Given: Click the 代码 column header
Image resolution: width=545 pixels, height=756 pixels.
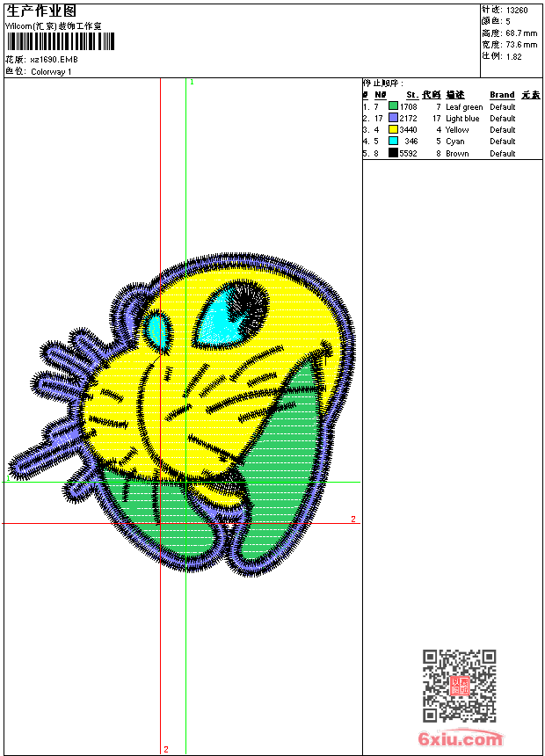Looking at the screenshot, I should pyautogui.click(x=432, y=95).
